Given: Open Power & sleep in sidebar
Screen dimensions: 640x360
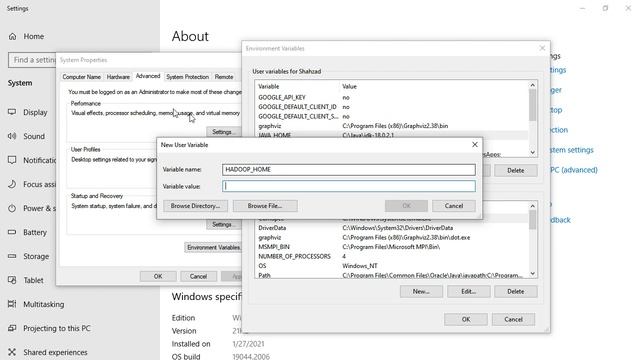Looking at the screenshot, I should pyautogui.click(x=32, y=209).
